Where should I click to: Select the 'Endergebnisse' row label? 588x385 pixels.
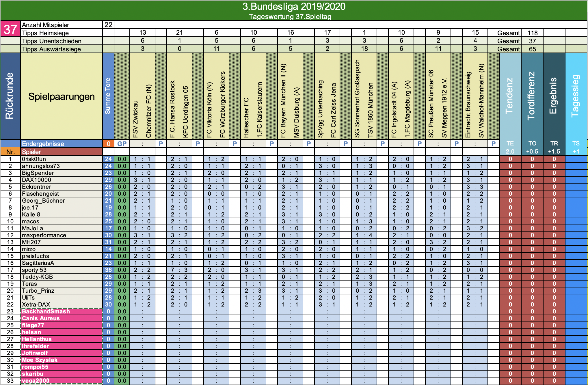coord(43,144)
